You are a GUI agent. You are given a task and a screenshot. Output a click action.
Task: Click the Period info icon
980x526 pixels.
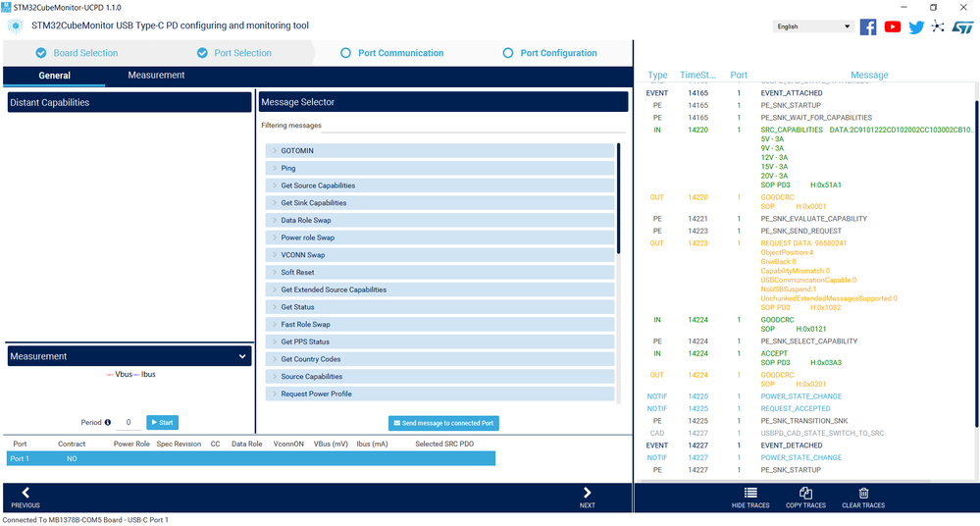click(108, 422)
